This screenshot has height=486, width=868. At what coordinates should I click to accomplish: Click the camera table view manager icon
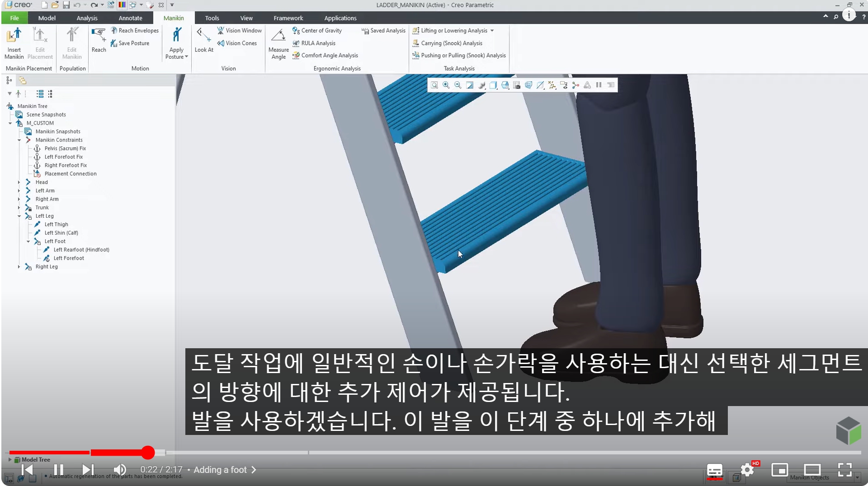coord(517,85)
